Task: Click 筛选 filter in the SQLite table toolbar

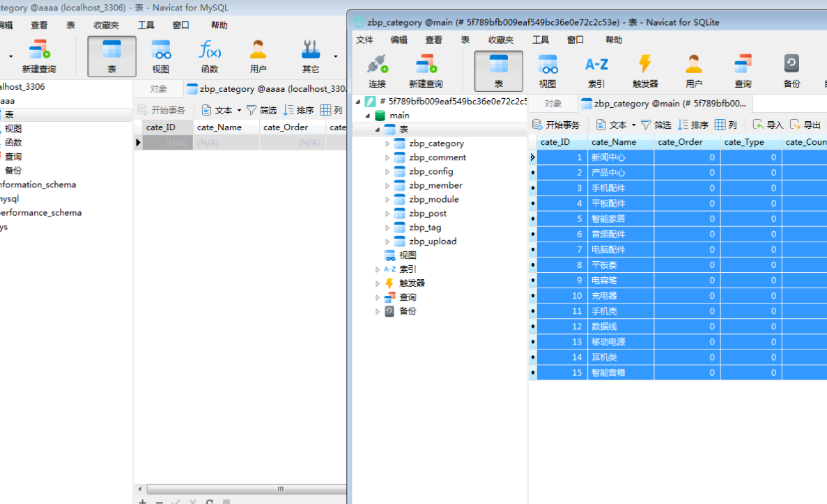Action: coord(656,125)
